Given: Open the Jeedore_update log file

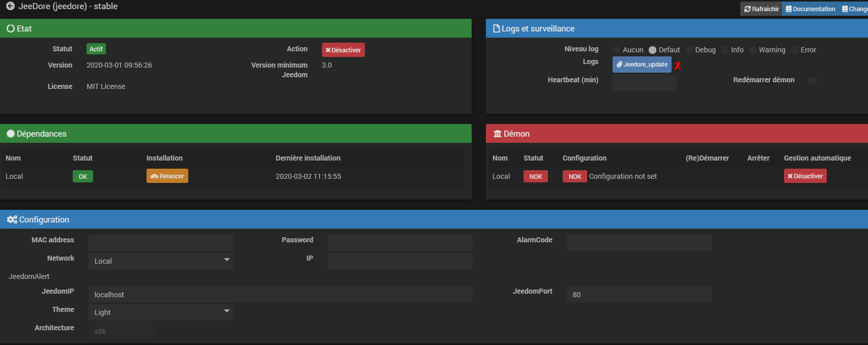Looking at the screenshot, I should 642,65.
